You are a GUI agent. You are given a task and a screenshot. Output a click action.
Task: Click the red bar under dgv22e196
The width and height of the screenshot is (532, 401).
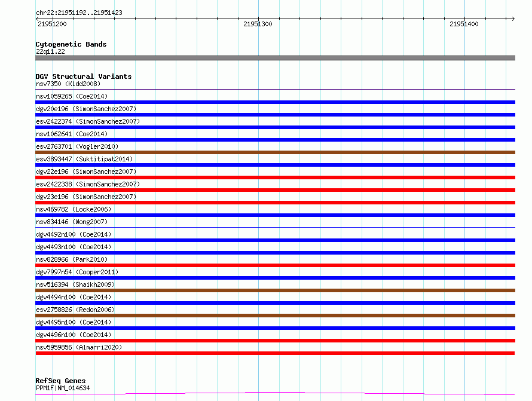click(275, 177)
